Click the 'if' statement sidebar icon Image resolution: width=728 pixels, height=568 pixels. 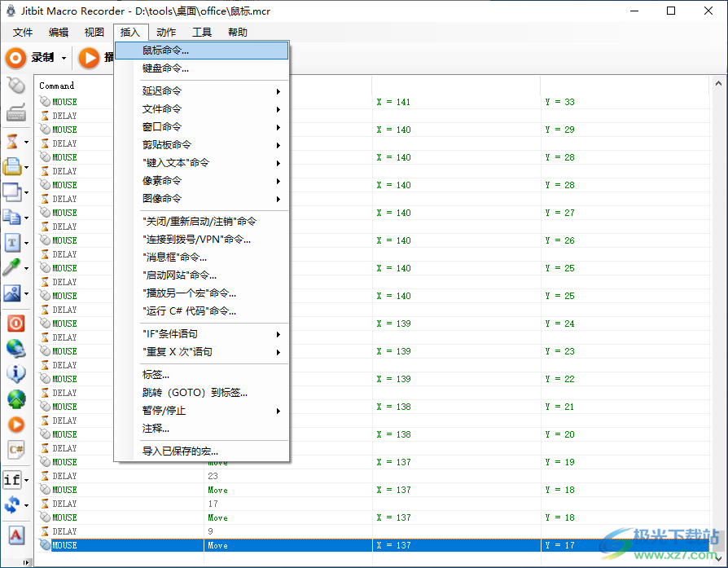[12, 479]
